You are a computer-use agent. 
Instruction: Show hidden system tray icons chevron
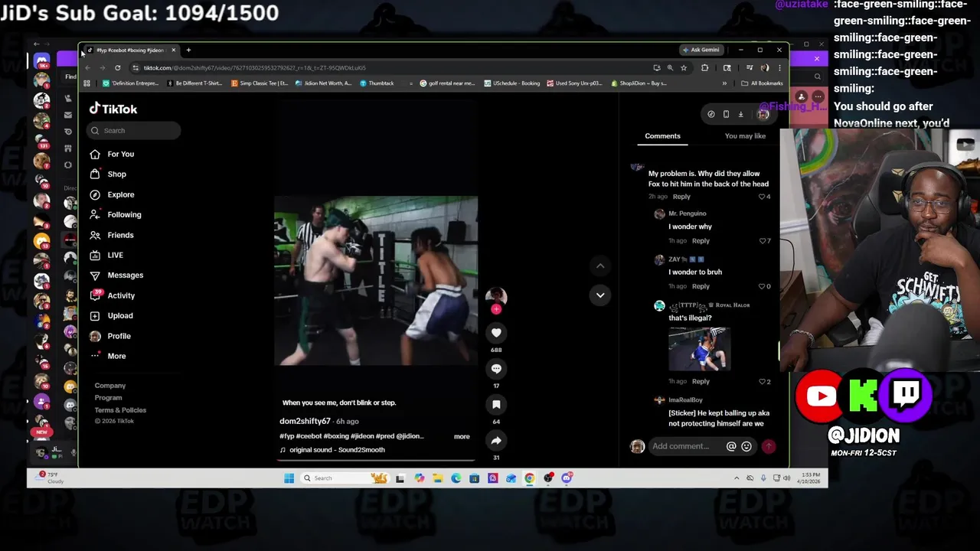(737, 478)
